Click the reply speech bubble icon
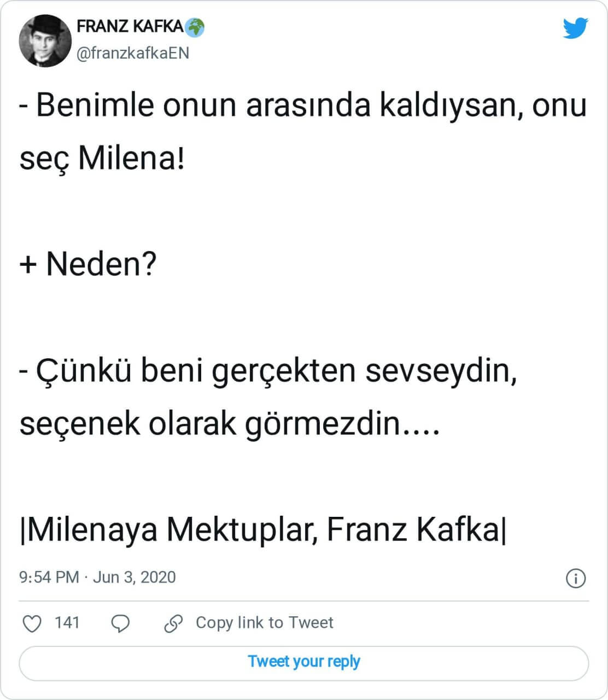The image size is (608, 700). tap(120, 623)
